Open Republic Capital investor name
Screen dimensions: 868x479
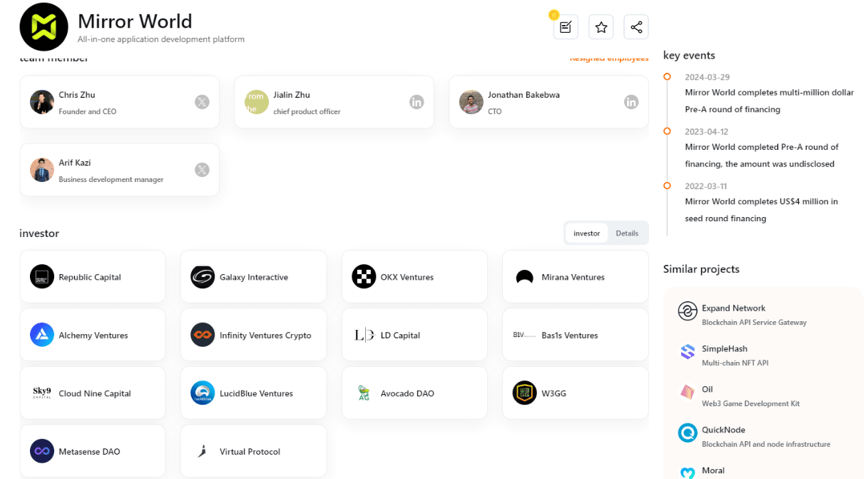(x=90, y=277)
